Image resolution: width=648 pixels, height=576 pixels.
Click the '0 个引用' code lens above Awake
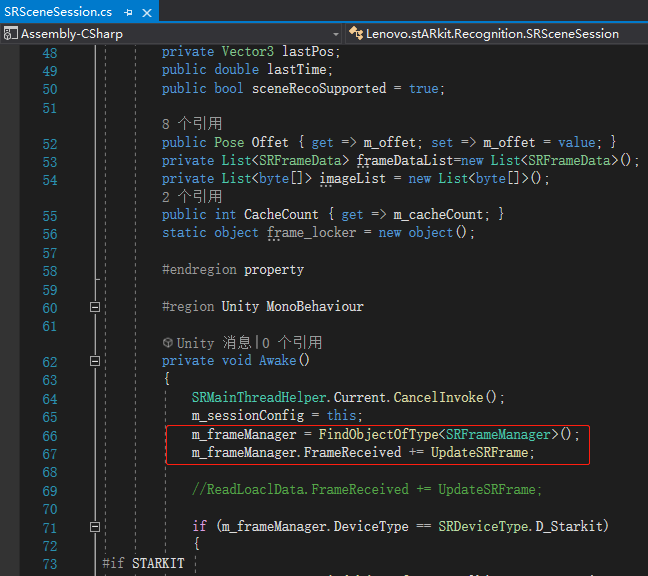(x=292, y=343)
